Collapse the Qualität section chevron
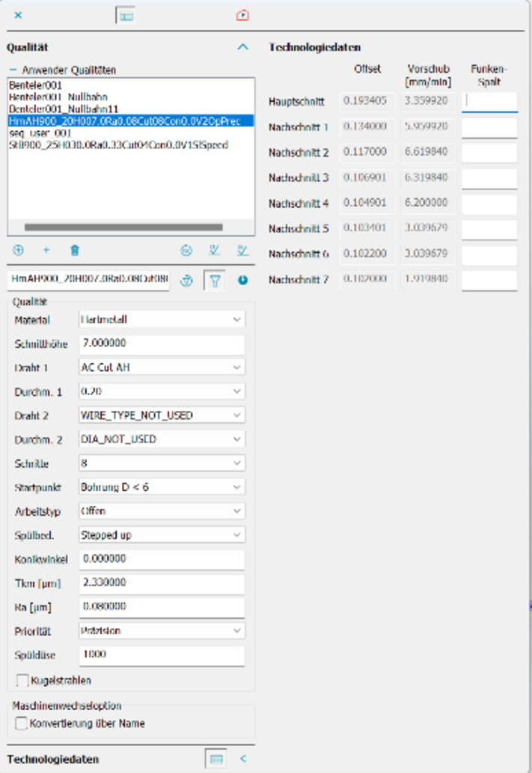 click(x=242, y=47)
